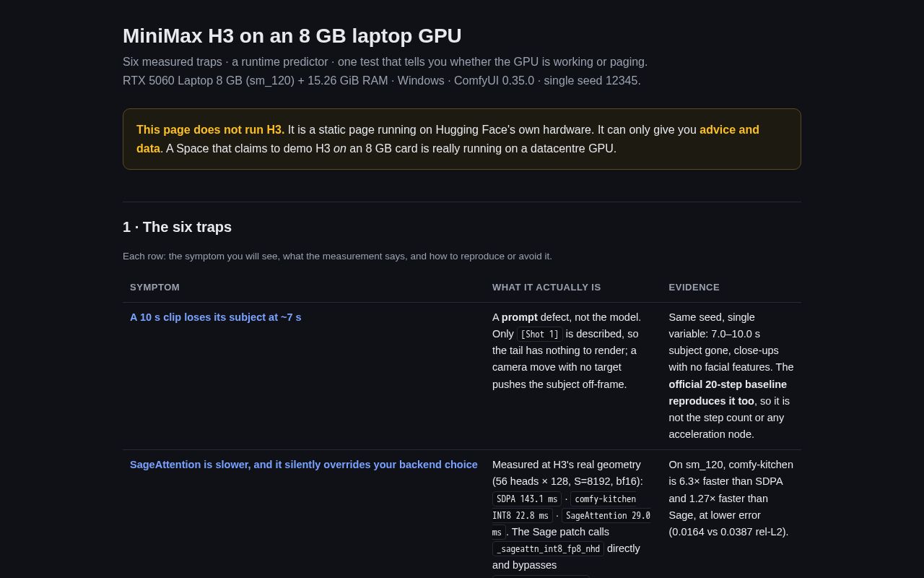The width and height of the screenshot is (924, 578).
Task: Click the page title 'MiniMax H3 on an 8 GB laptop GPU'
Action: [x=292, y=36]
